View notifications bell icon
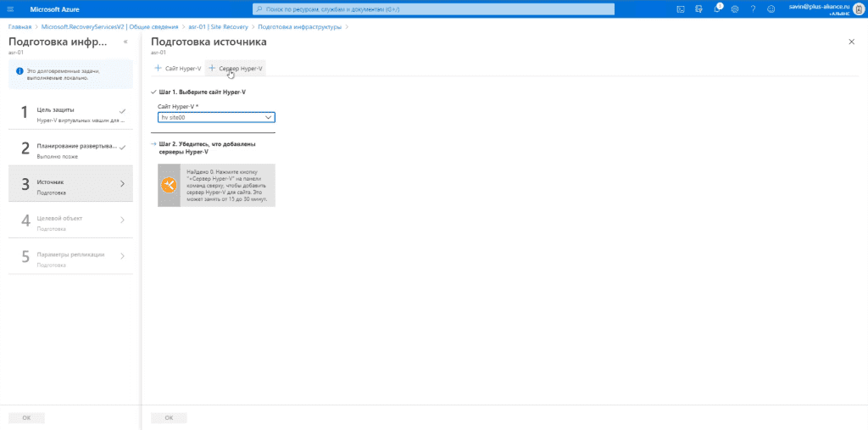Screen dimensions: 868x430 click(717, 8)
